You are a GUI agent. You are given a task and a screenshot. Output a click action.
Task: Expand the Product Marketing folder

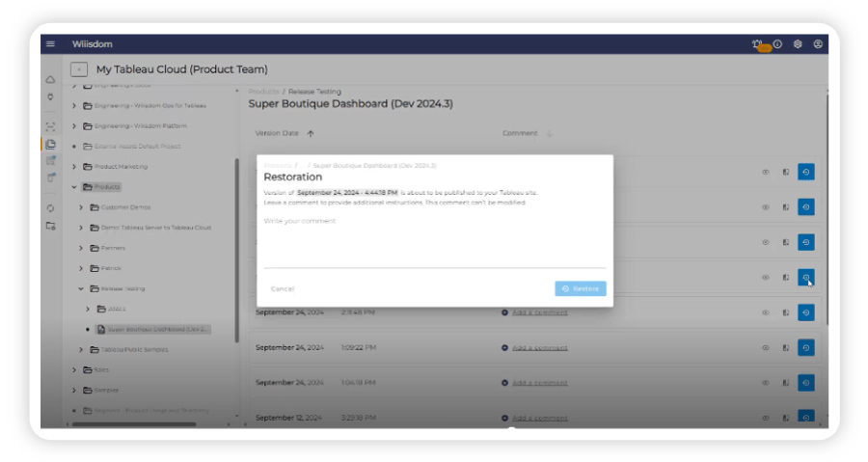click(74, 167)
